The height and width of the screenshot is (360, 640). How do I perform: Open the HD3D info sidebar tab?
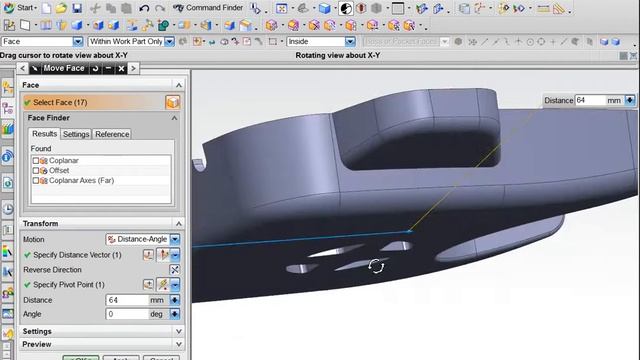(7, 156)
